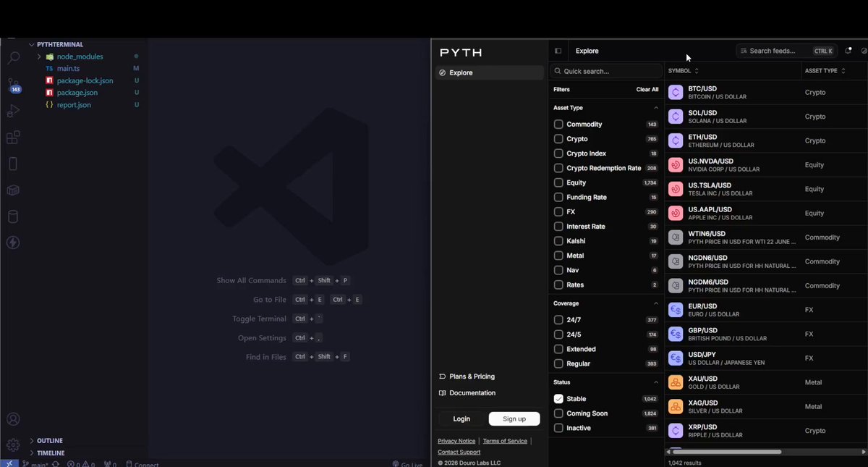868x467 pixels.
Task: Open Source Control view showing 143 changes
Action: [13, 85]
